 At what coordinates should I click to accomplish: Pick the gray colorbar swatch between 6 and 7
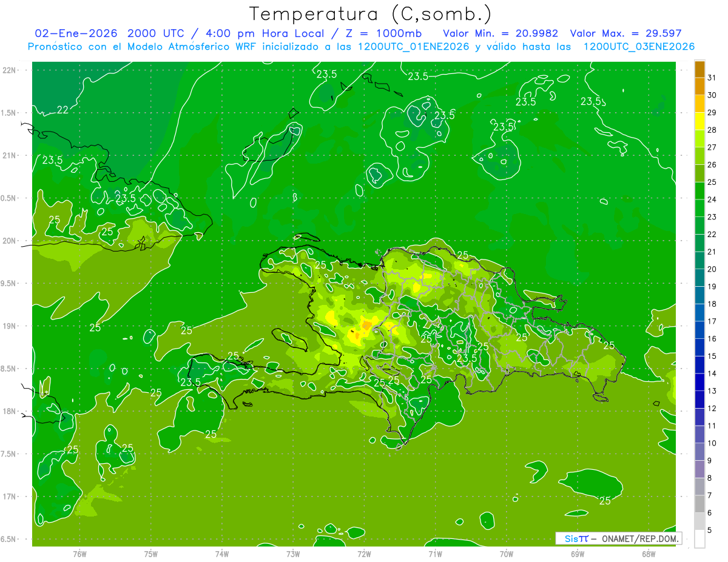(700, 504)
